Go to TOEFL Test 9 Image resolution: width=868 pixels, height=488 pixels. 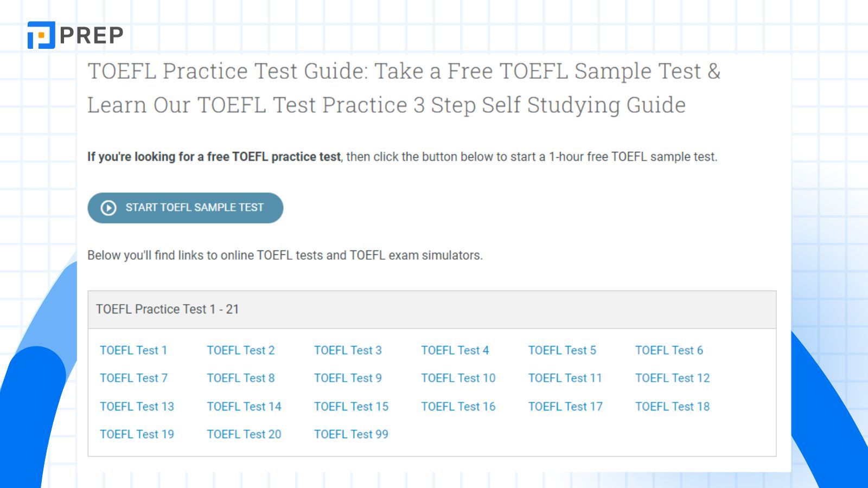coord(348,378)
